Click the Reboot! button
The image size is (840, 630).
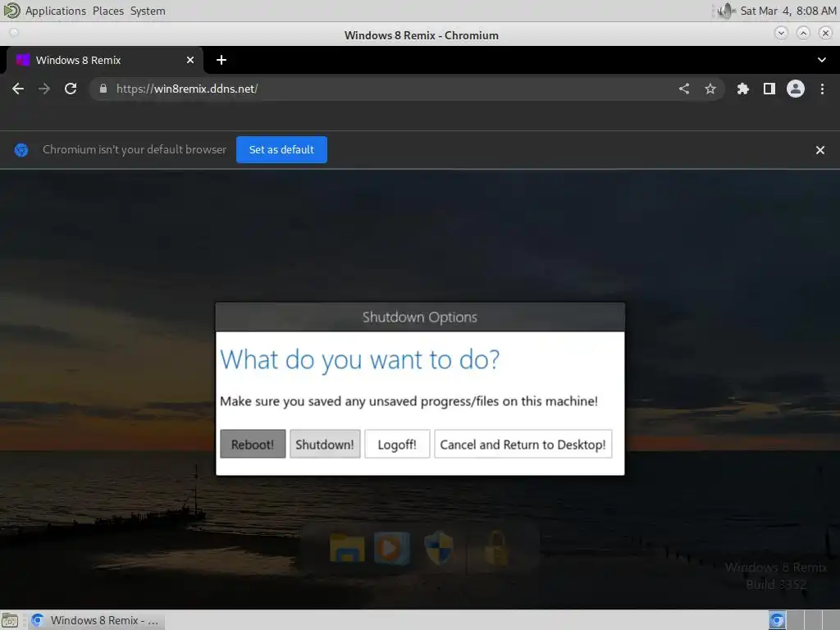point(253,444)
